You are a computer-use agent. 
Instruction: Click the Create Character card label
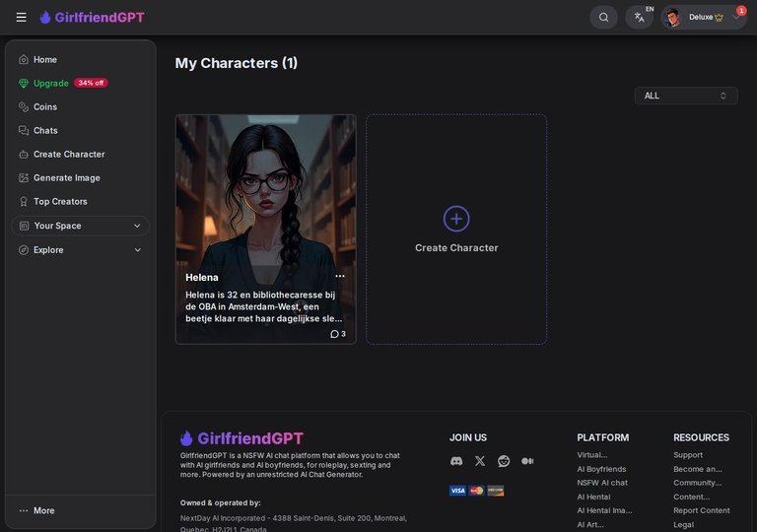click(x=456, y=247)
